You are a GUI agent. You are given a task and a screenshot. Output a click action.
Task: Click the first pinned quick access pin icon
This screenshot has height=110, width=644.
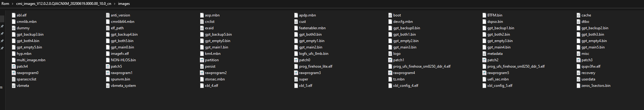2,27
